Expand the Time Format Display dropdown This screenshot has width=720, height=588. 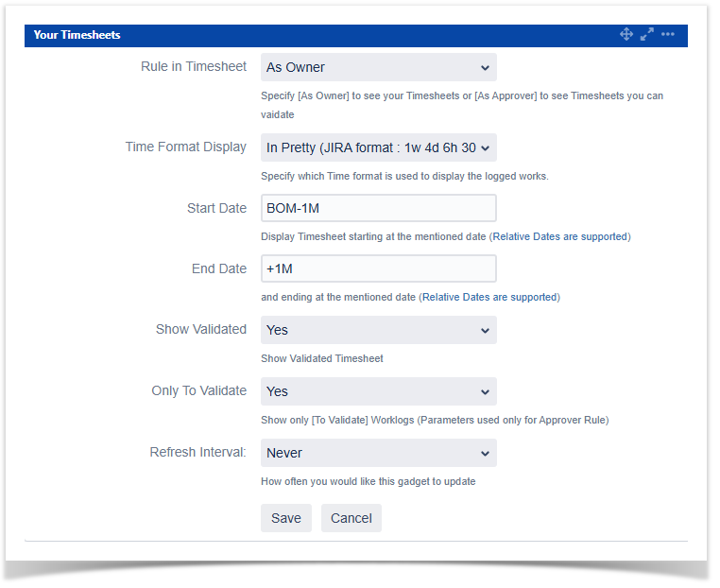click(378, 147)
